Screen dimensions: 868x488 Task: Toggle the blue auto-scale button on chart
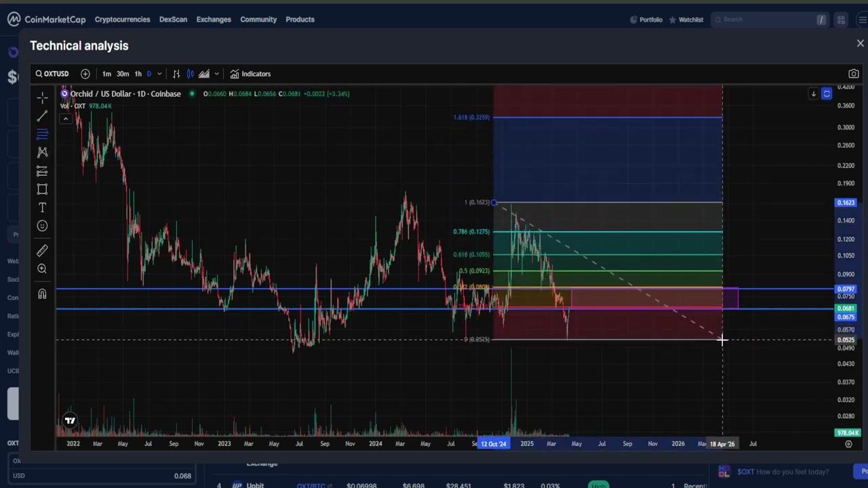point(826,94)
